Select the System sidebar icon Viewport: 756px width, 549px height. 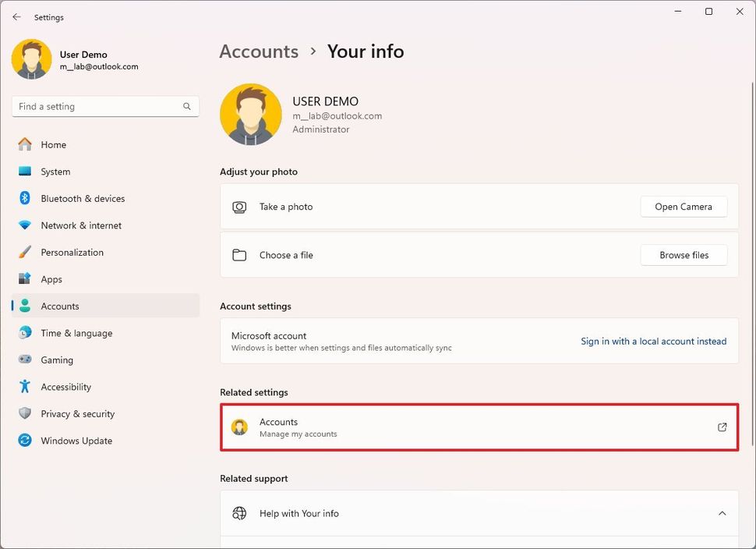[24, 172]
